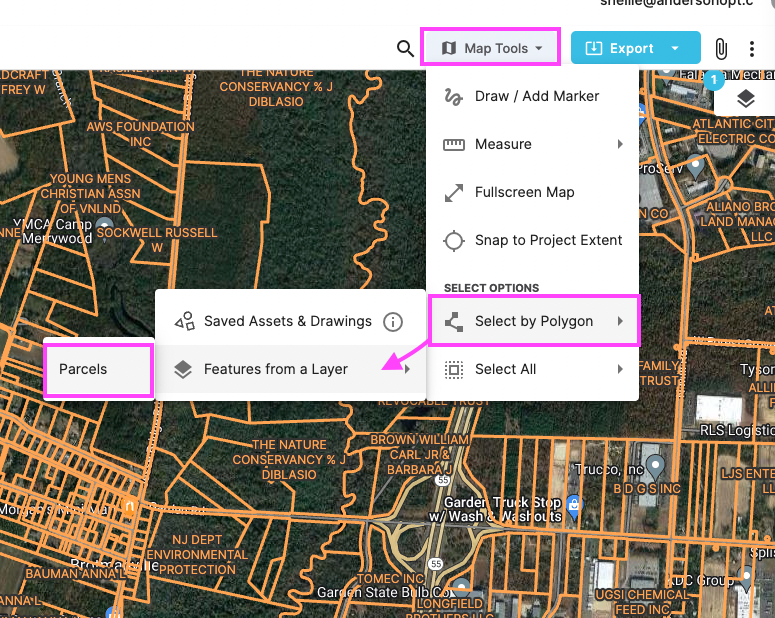Click the AWS FOUNDATION INC parcel label
Screen dimensions: 775x618
(140, 134)
